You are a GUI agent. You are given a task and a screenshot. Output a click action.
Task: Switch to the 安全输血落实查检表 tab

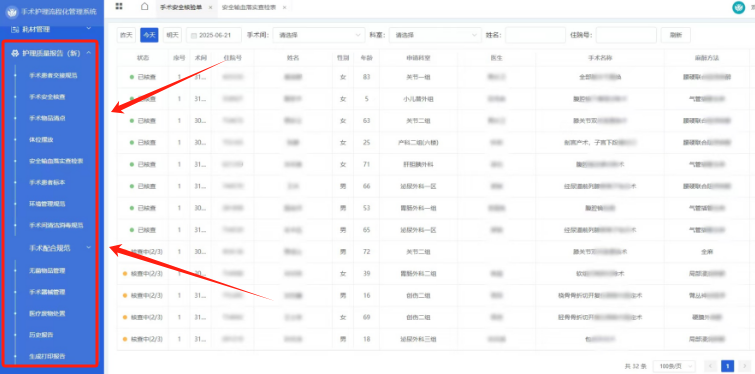[249, 7]
